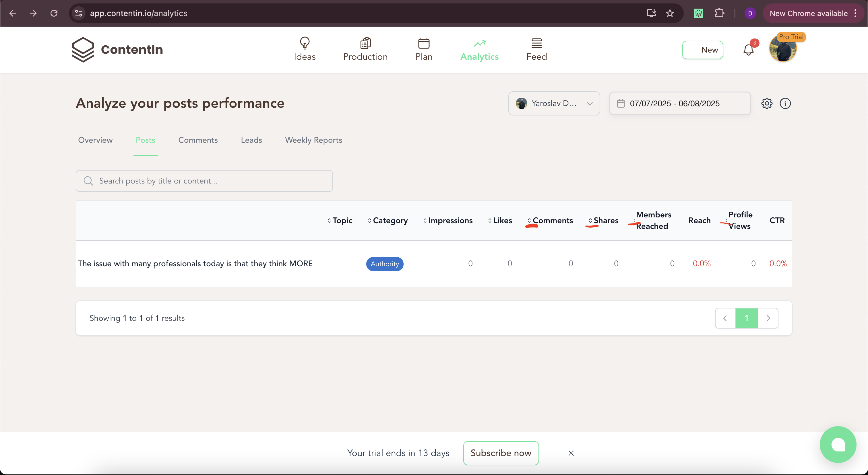868x475 pixels.
Task: Open notifications bell
Action: 748,50
